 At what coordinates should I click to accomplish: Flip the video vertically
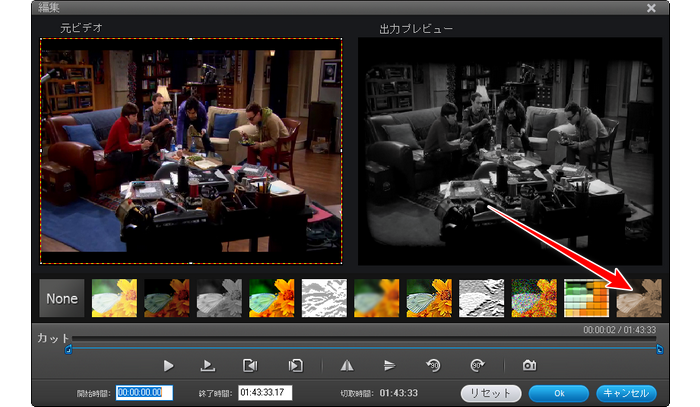[390, 366]
